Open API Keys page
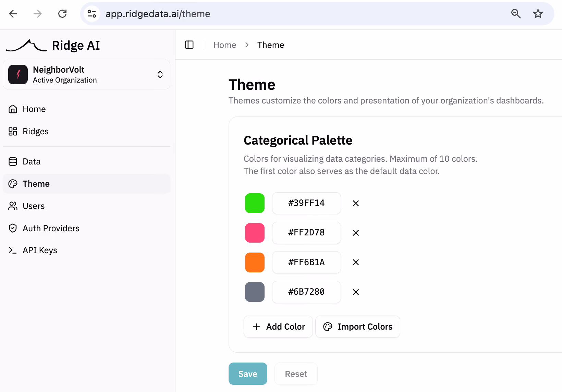562x392 pixels. [x=86, y=250]
